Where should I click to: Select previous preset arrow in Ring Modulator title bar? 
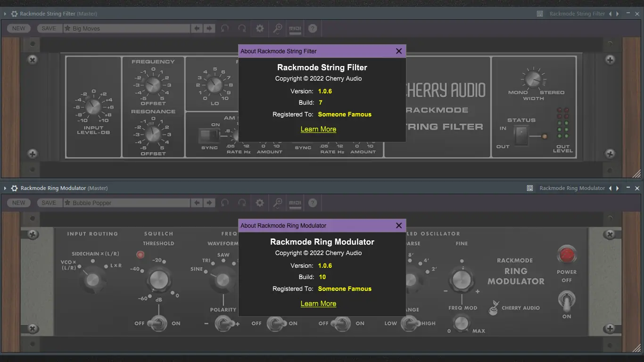coord(611,188)
